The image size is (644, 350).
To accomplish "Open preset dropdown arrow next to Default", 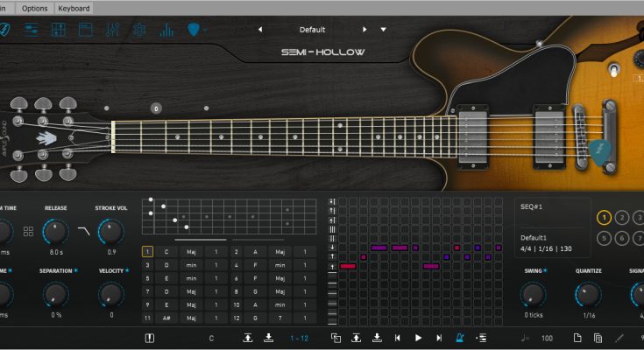I will pyautogui.click(x=383, y=30).
